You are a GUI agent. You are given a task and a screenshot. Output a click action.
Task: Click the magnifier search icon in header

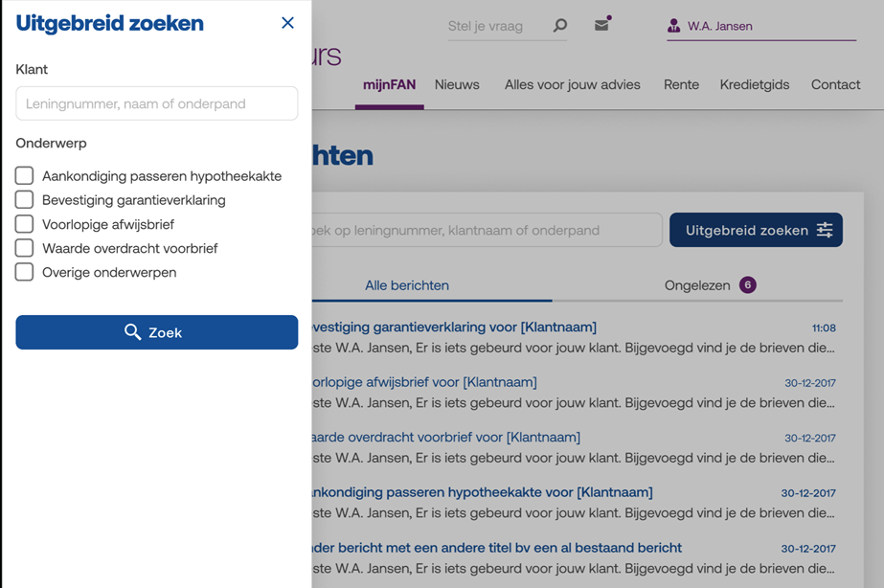560,26
